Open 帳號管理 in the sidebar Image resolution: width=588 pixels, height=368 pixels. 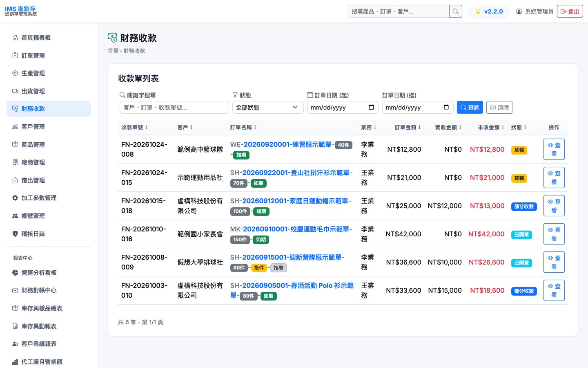coord(49,216)
